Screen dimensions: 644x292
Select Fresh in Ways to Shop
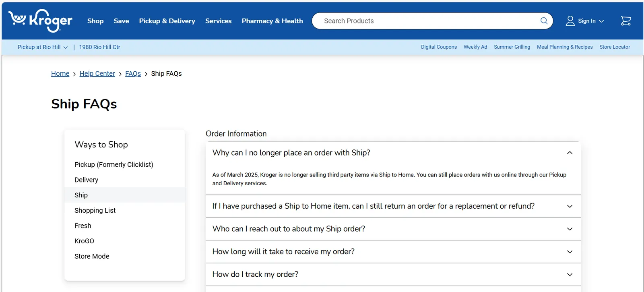(x=125, y=226)
